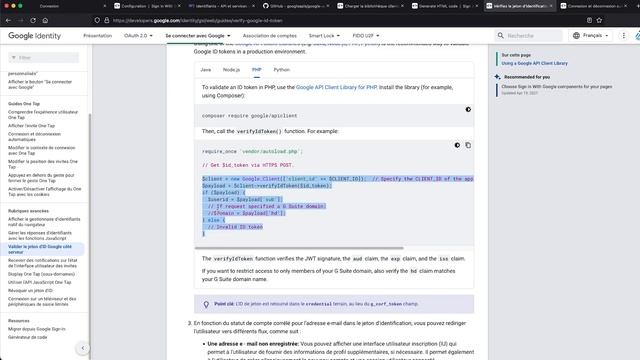This screenshot has height=360, width=640.
Task: Click the search magnifier icon
Action: coord(501,36)
